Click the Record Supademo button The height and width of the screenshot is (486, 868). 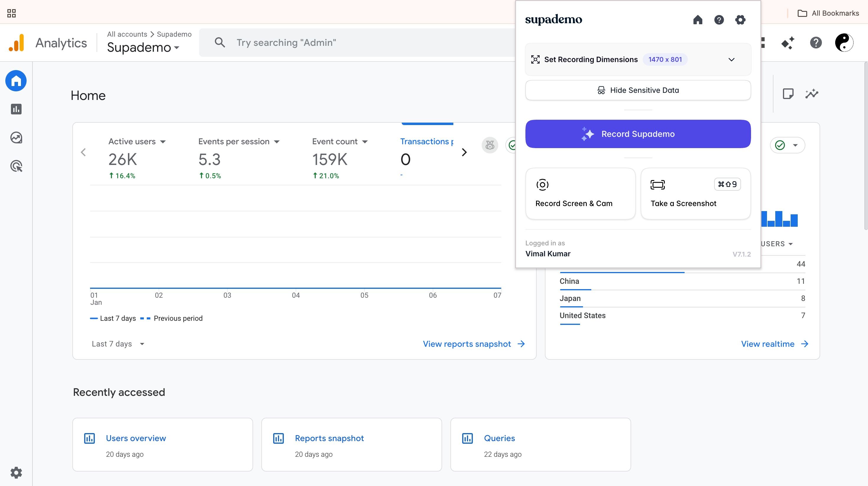tap(638, 134)
